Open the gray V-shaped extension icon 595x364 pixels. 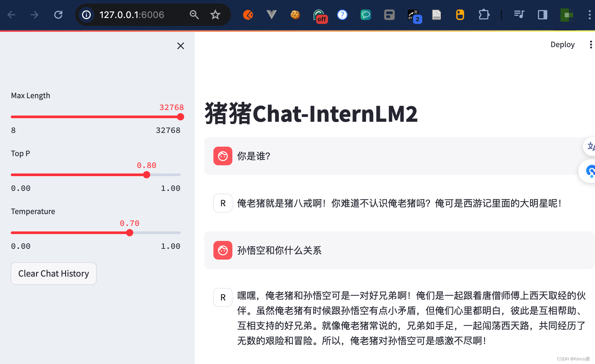pyautogui.click(x=272, y=15)
